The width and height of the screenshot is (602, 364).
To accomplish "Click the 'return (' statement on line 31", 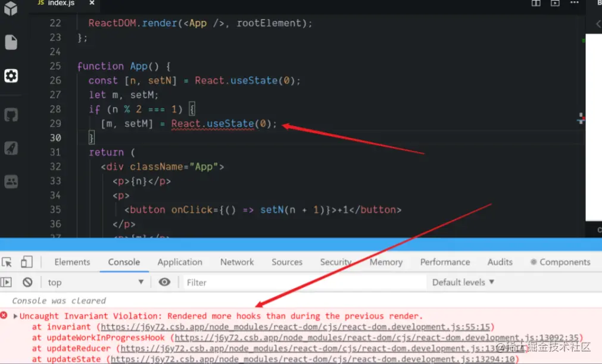I will tap(112, 152).
